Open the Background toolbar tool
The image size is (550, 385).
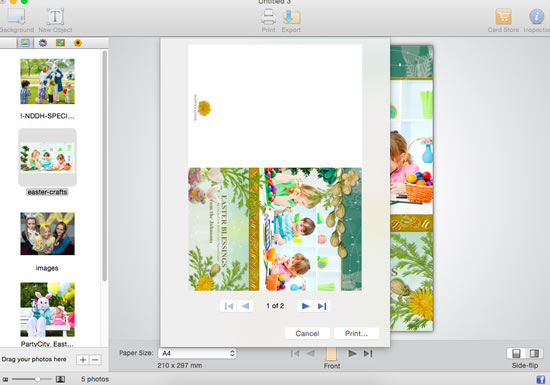[16, 21]
